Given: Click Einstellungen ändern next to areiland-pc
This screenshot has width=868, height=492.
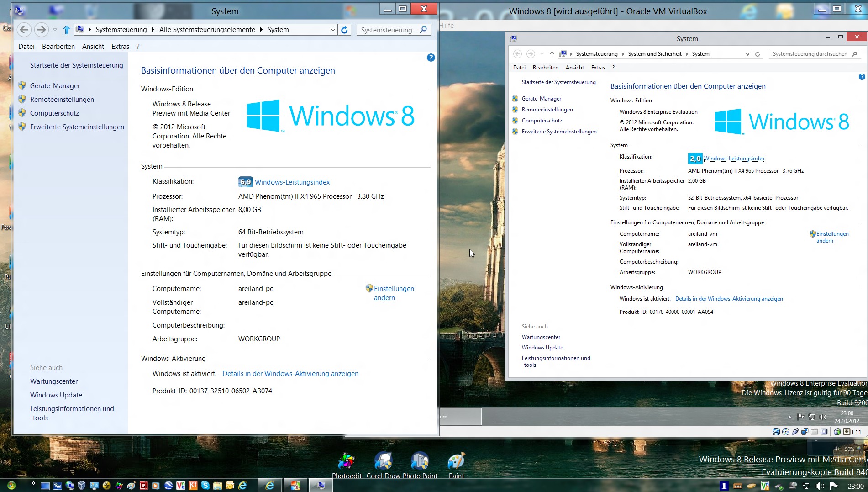Looking at the screenshot, I should (x=394, y=293).
